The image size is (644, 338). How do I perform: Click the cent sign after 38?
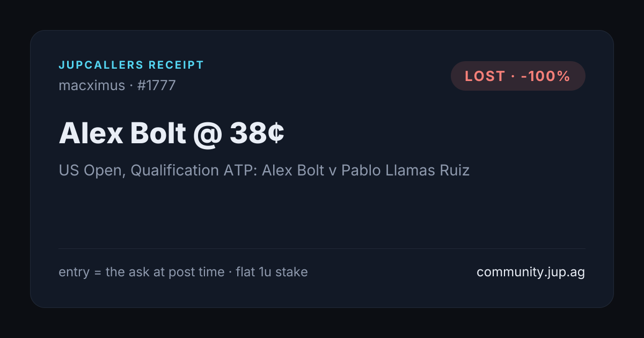276,133
